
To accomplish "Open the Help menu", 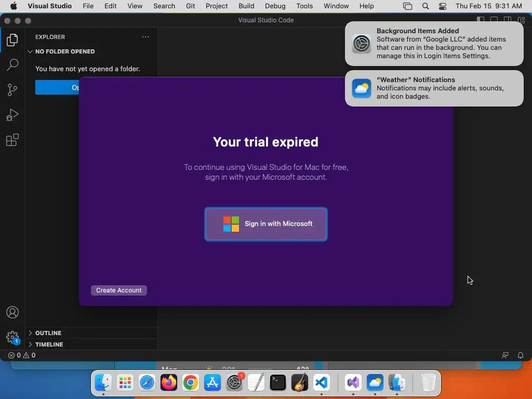I will pyautogui.click(x=366, y=6).
